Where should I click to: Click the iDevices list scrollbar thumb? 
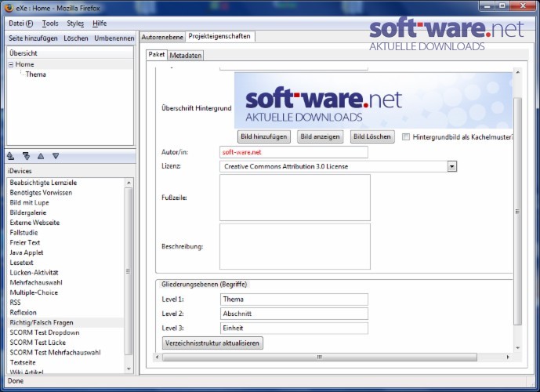pyautogui.click(x=128, y=271)
